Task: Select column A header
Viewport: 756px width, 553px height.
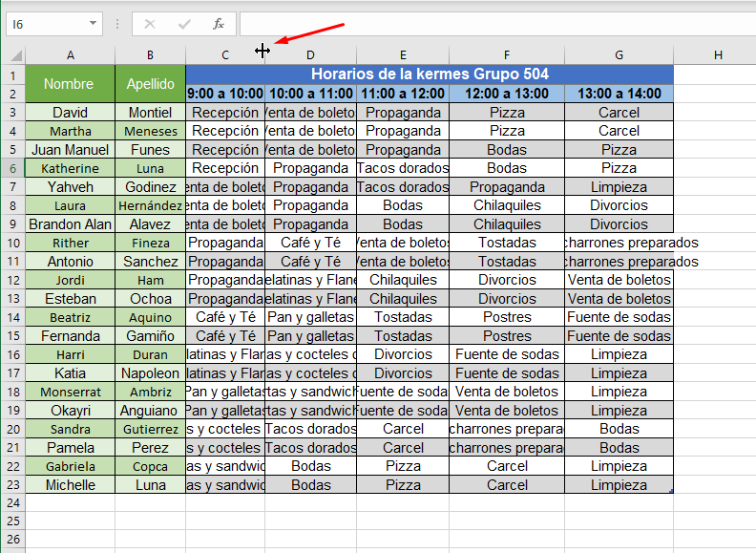Action: coord(71,55)
